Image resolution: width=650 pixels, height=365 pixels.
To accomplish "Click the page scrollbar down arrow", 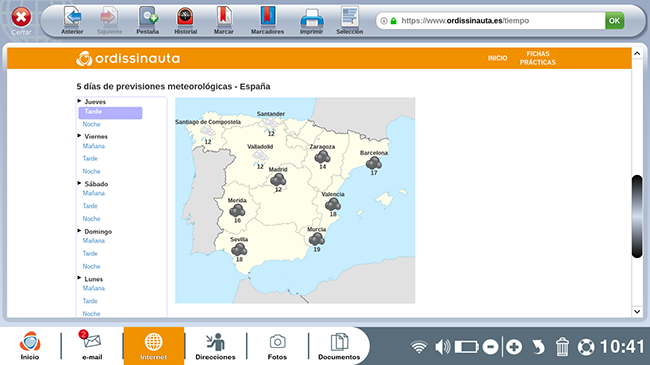I will pyautogui.click(x=637, y=311).
